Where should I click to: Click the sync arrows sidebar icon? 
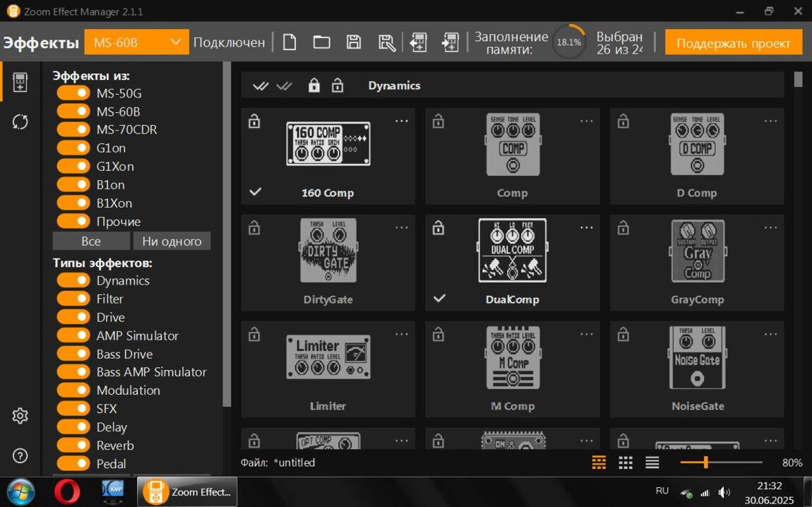pyautogui.click(x=20, y=122)
